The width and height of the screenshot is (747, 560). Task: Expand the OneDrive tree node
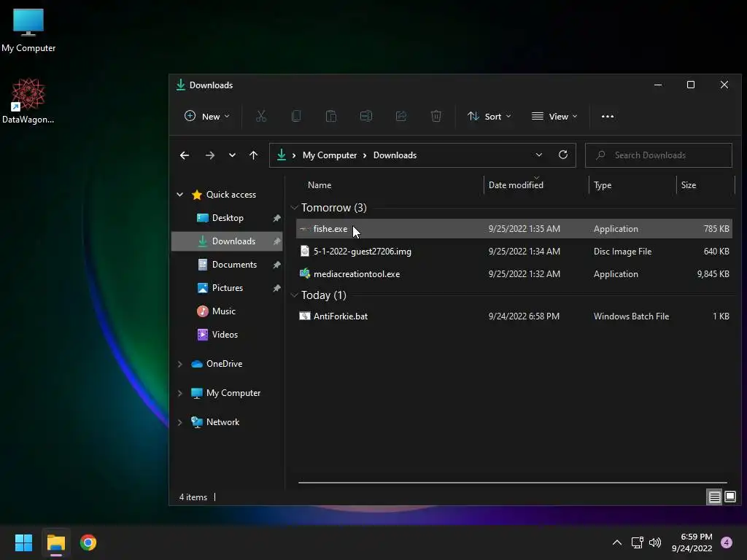(x=179, y=364)
